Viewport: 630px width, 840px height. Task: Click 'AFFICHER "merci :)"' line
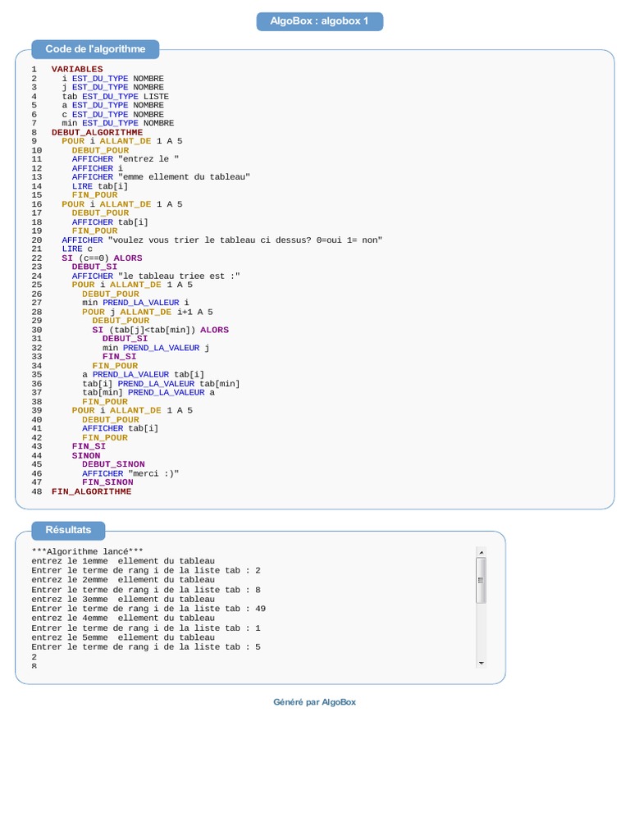point(130,473)
